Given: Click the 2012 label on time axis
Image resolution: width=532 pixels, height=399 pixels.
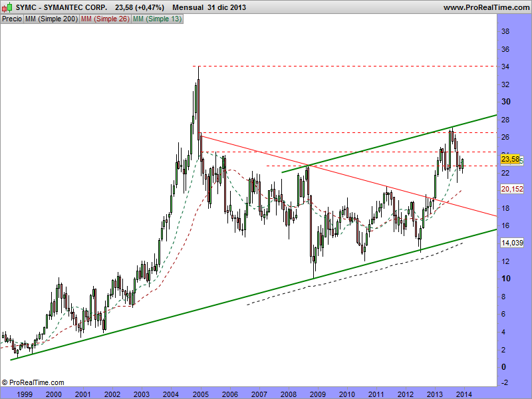Looking at the screenshot, I should click(406, 394).
